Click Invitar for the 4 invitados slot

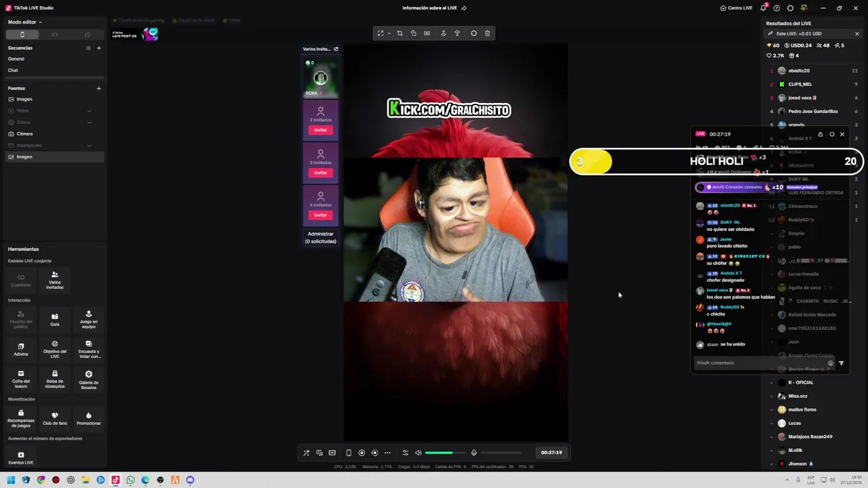(321, 215)
